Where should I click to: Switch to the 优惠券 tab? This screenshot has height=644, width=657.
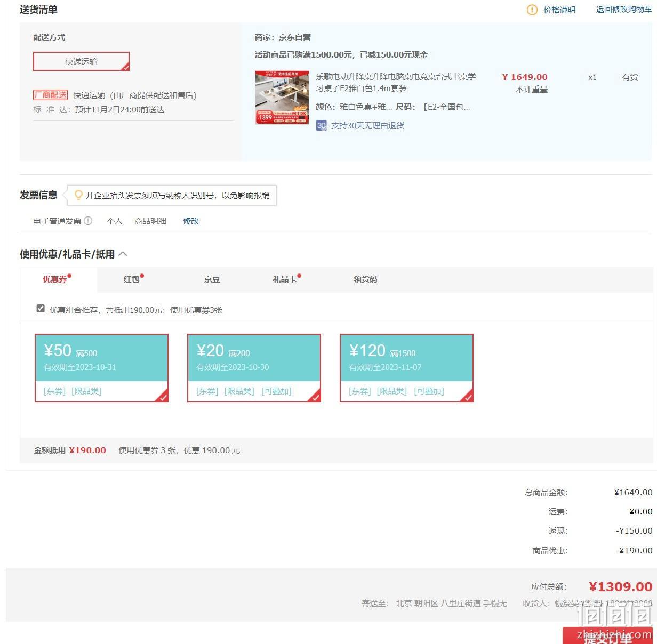pos(58,279)
